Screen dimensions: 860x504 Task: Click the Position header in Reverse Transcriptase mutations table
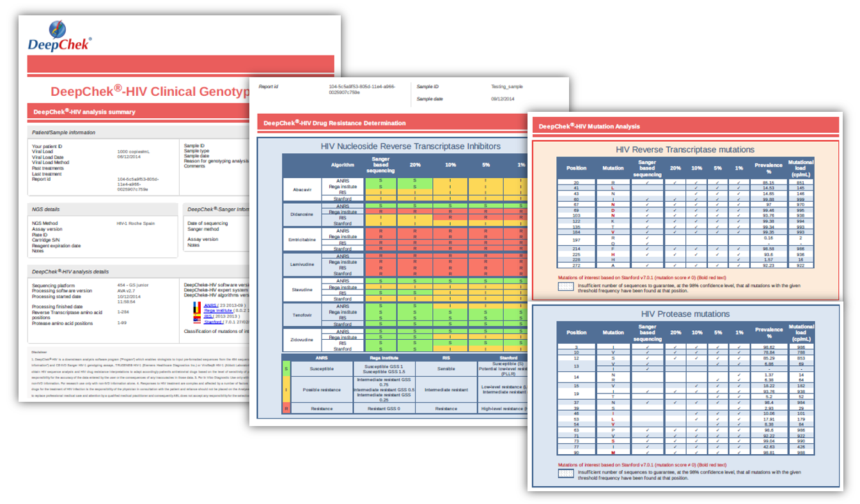(x=576, y=169)
